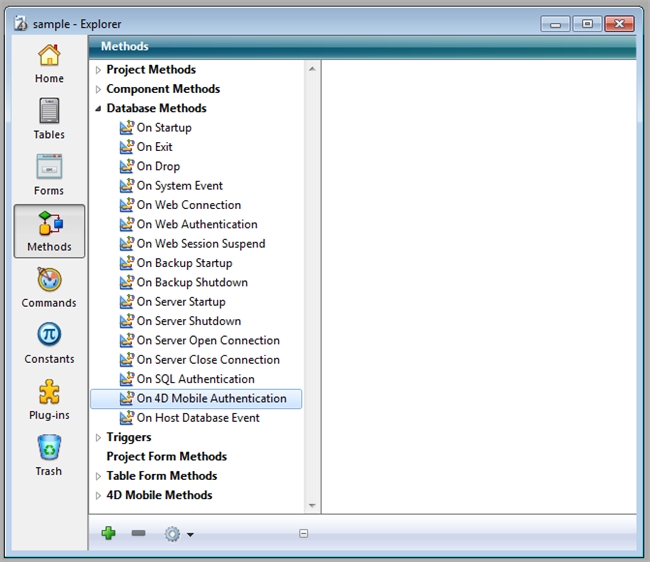This screenshot has height=562, width=650.
Task: Expand the Project Methods node
Action: [98, 70]
